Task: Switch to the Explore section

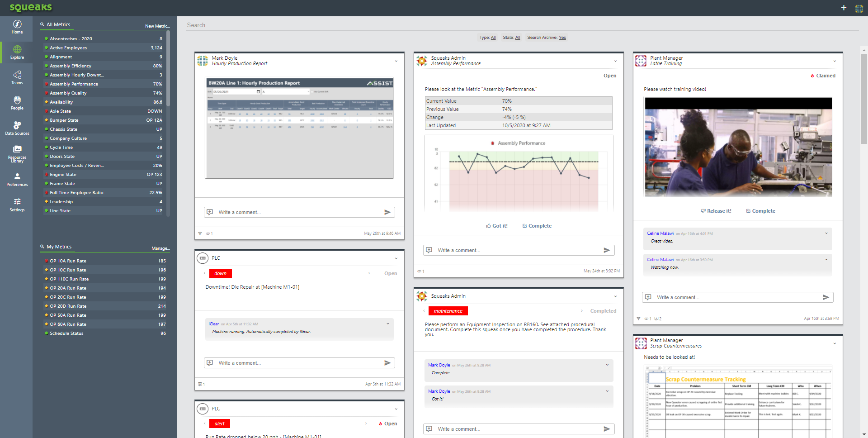Action: (x=17, y=52)
